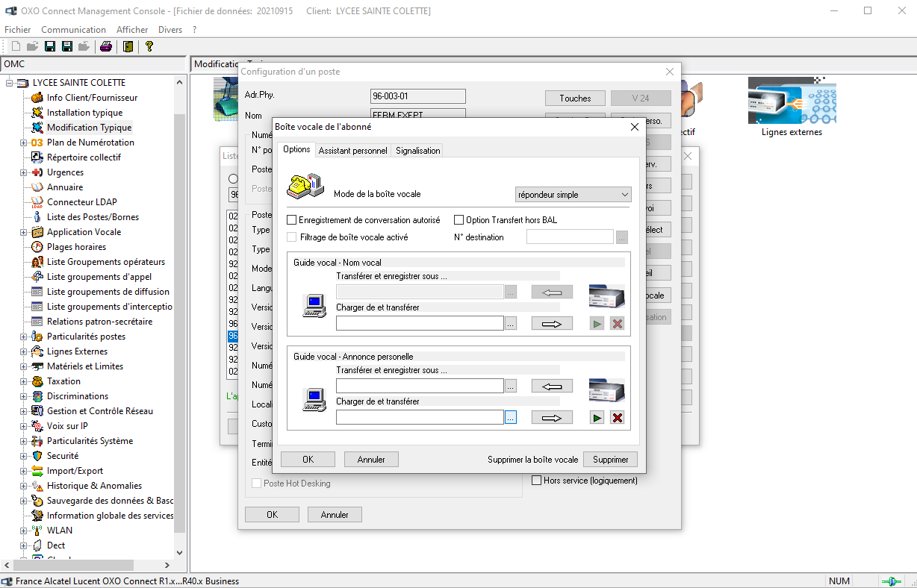Image resolution: width=917 pixels, height=588 pixels.
Task: Open the Communication menu
Action: [x=73, y=30]
